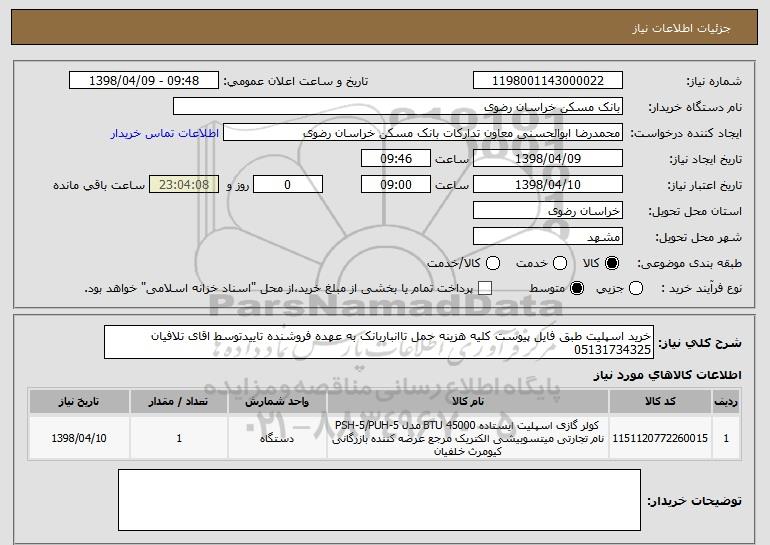This screenshot has width=770, height=545.
Task: Click the remaining time counter 23:04:08
Action: (184, 185)
